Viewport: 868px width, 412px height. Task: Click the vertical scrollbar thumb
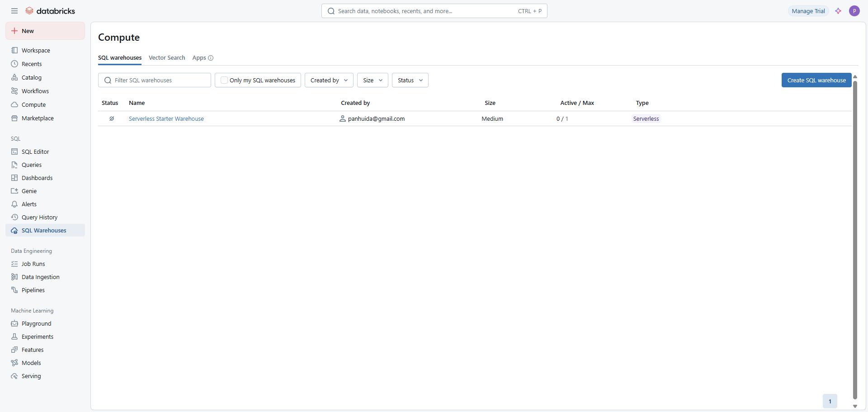pos(855,240)
